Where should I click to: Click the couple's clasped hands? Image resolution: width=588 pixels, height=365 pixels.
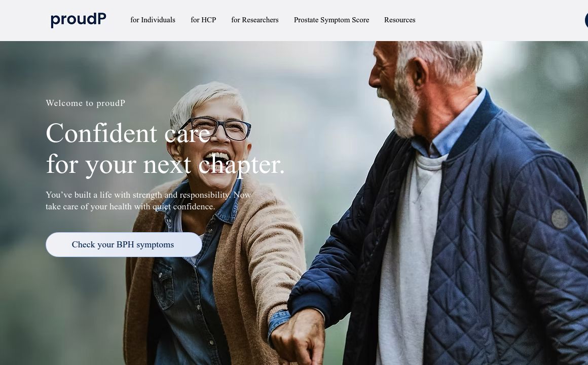(x=298, y=337)
